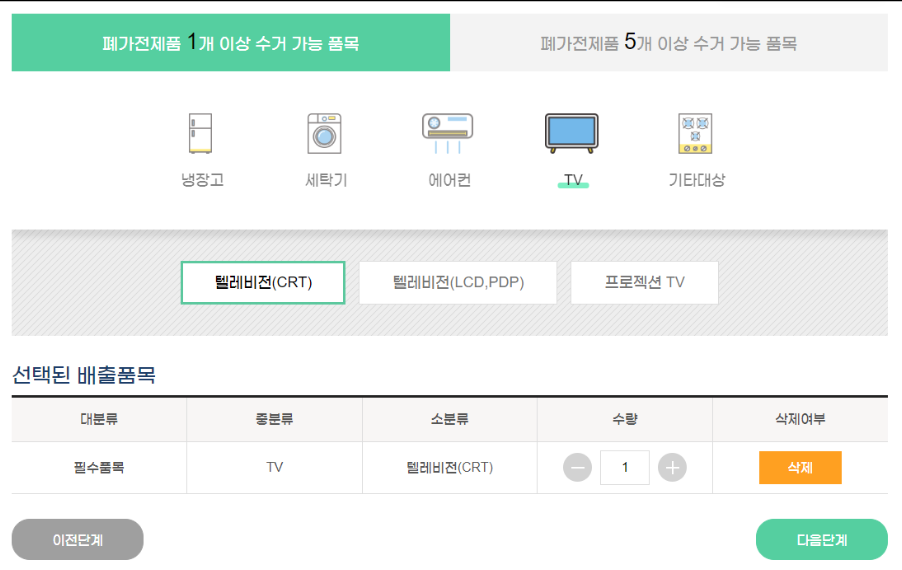Select the refrigerator (냉장고) icon
This screenshot has width=902, height=570.
tap(201, 133)
